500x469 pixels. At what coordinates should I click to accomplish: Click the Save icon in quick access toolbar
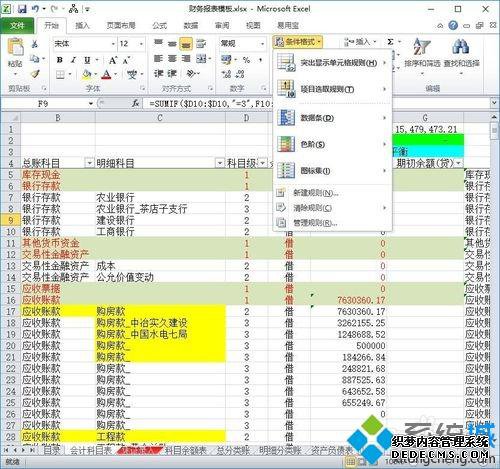click(x=22, y=9)
